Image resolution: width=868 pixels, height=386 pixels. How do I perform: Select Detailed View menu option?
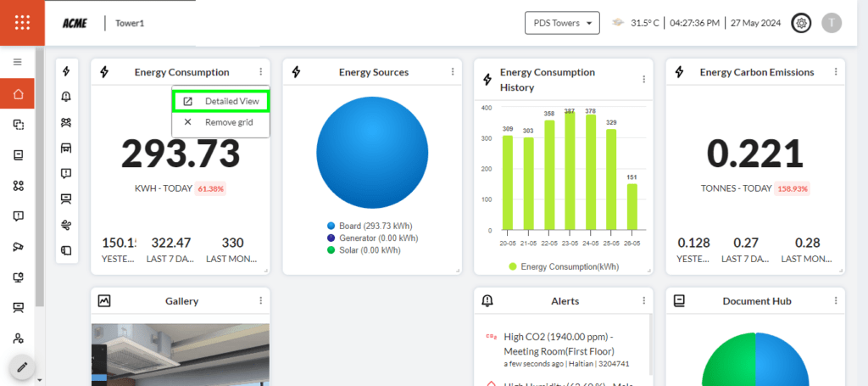221,101
